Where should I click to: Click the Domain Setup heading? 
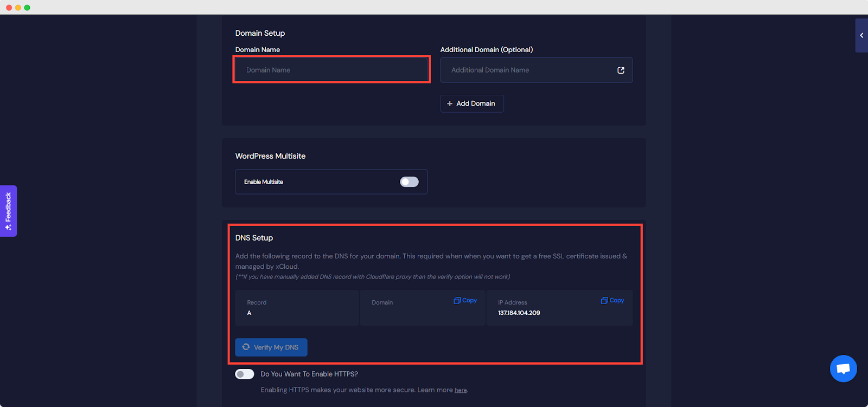260,33
